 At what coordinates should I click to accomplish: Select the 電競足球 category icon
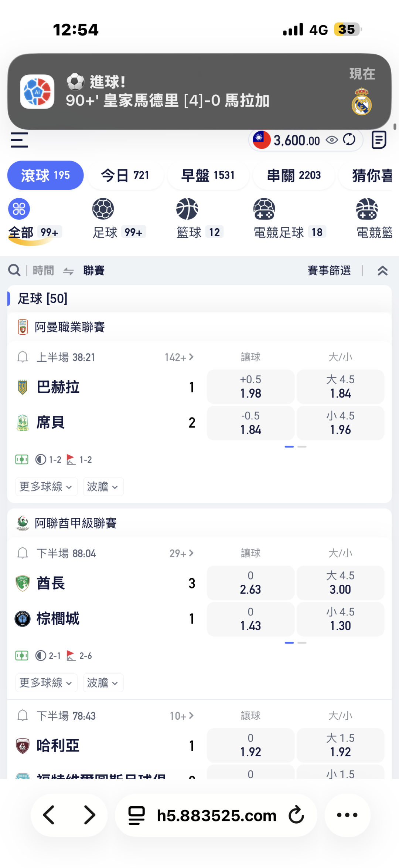264,209
